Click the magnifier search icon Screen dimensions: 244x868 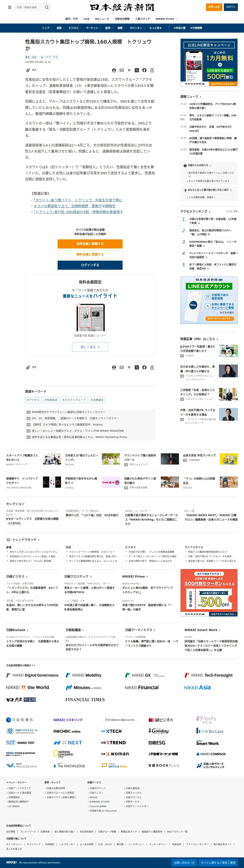[x=47, y=7]
